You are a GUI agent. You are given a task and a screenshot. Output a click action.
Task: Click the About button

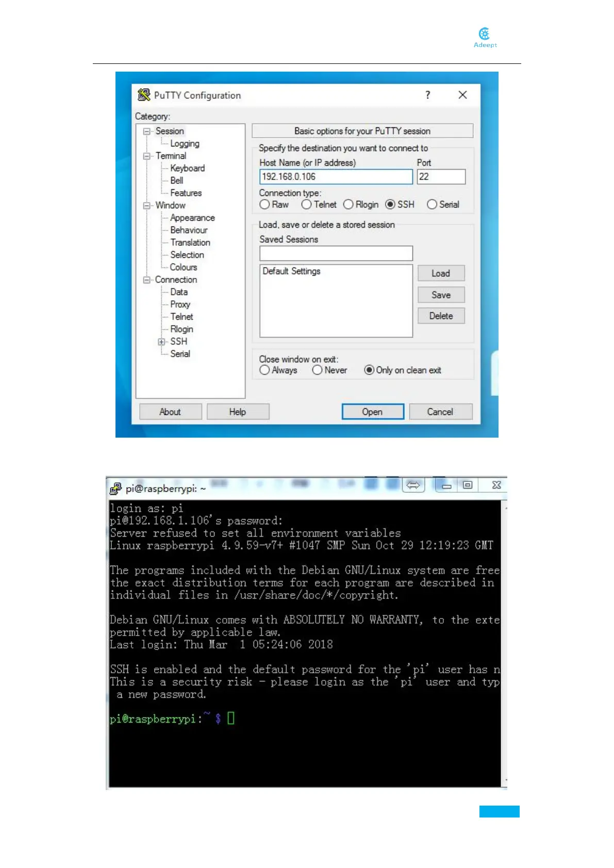[x=170, y=412]
